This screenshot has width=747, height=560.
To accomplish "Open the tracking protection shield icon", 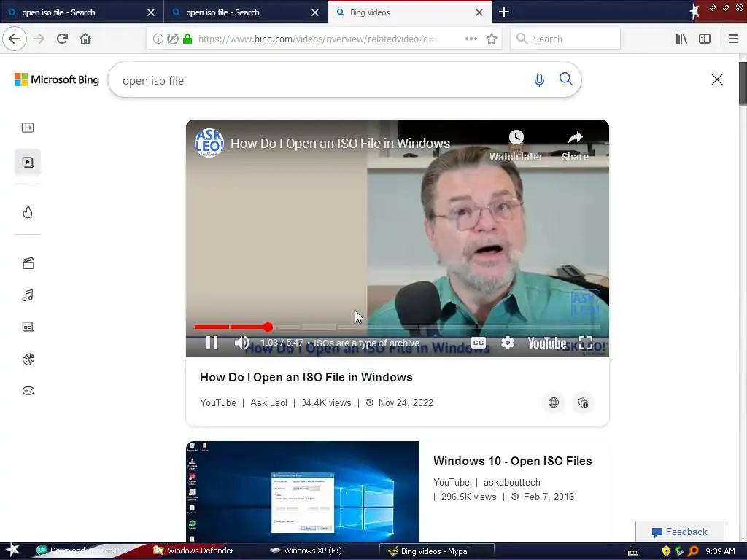I will click(173, 39).
